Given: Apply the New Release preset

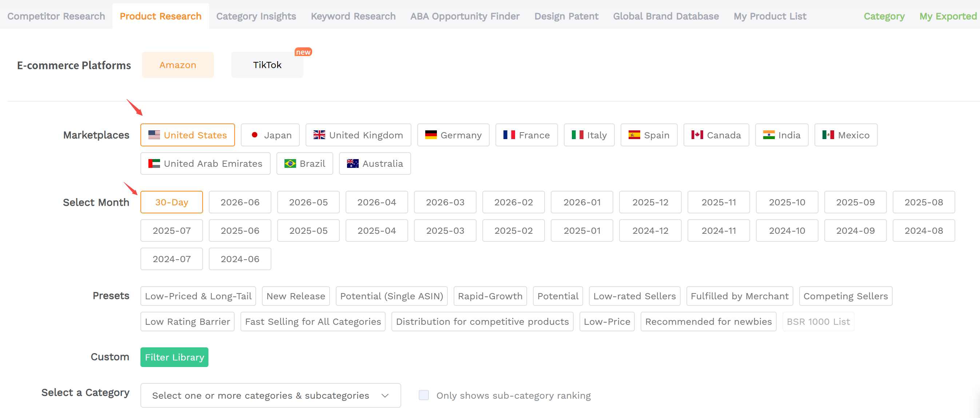Looking at the screenshot, I should point(296,296).
